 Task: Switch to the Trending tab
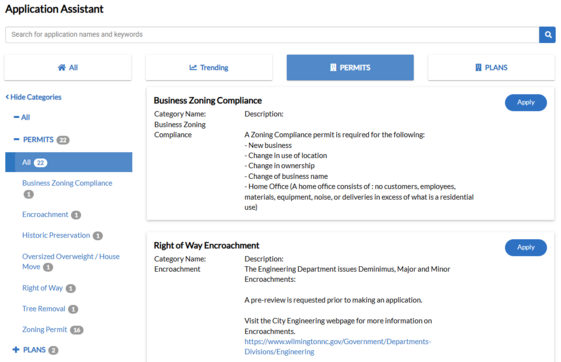pos(209,68)
